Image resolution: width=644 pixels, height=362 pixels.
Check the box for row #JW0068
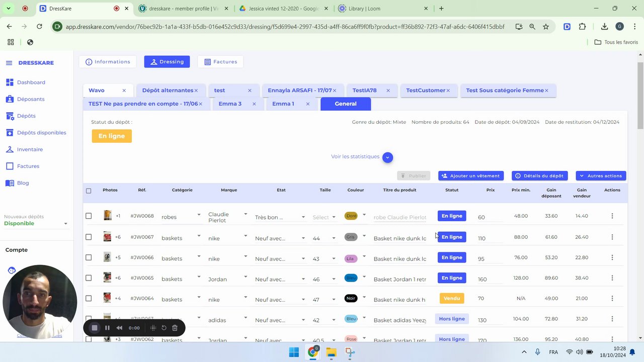point(89,216)
